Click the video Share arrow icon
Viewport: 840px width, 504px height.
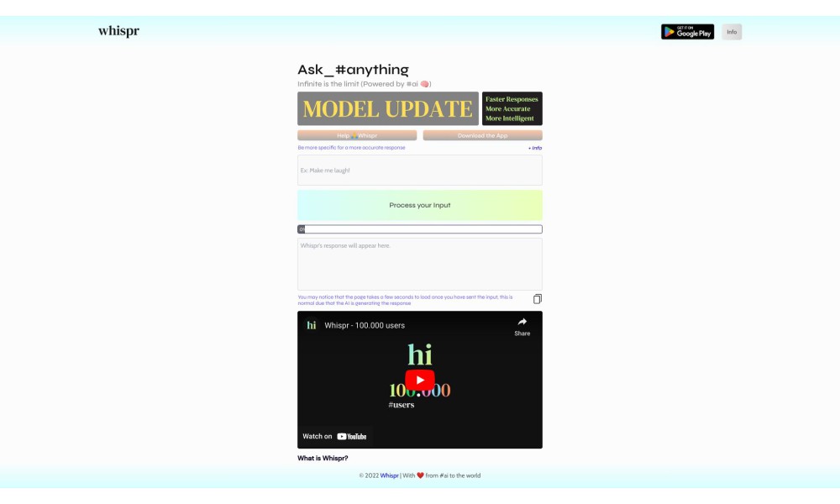click(x=522, y=322)
